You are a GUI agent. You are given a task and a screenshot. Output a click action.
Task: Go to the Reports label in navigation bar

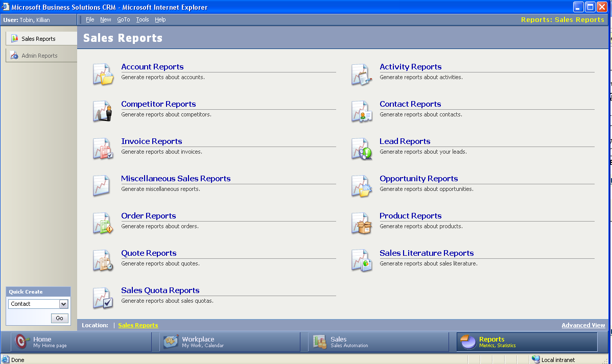[x=492, y=339]
